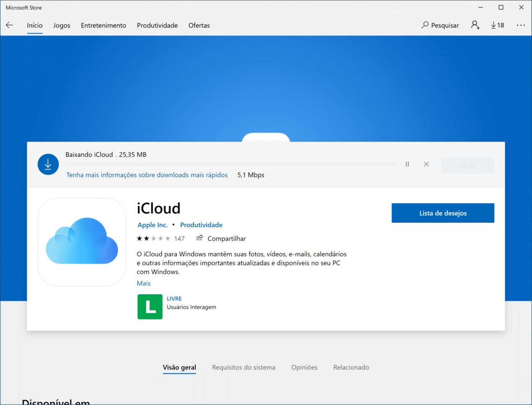Open the Pesquisar search
Screen dimensions: 532x405
440,25
